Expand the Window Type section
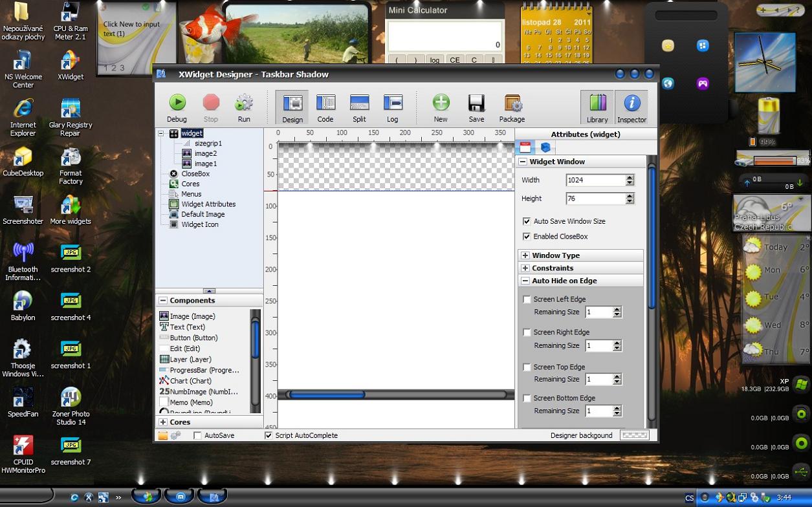 point(525,255)
